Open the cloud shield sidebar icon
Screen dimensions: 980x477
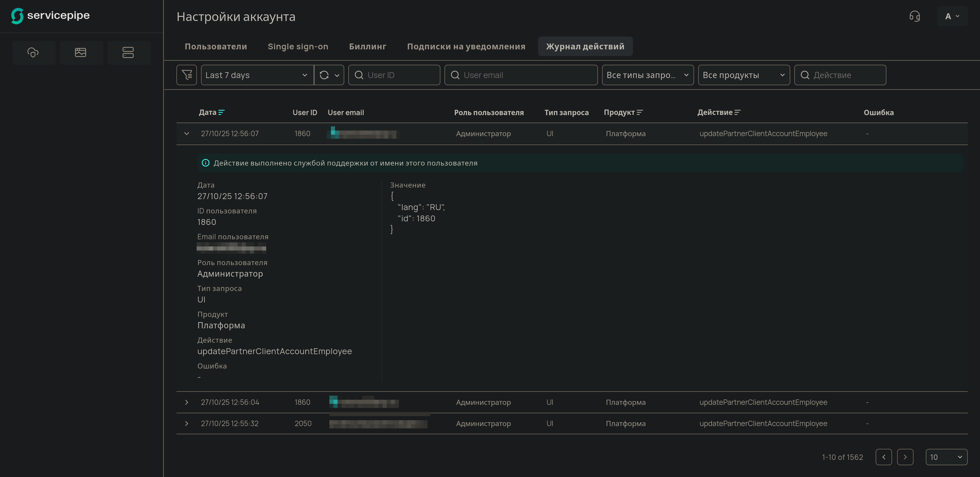34,52
